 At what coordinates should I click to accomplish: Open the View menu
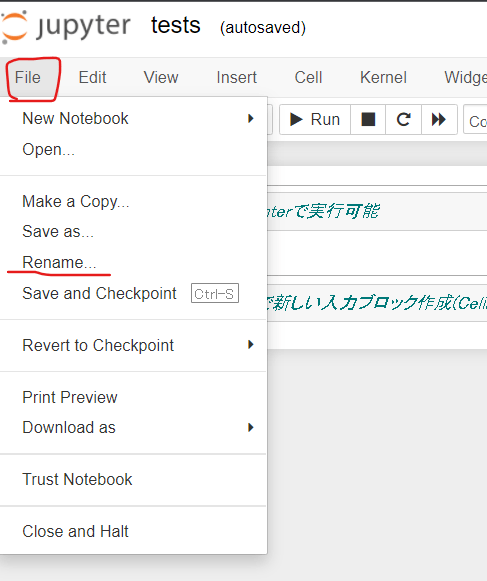161,77
